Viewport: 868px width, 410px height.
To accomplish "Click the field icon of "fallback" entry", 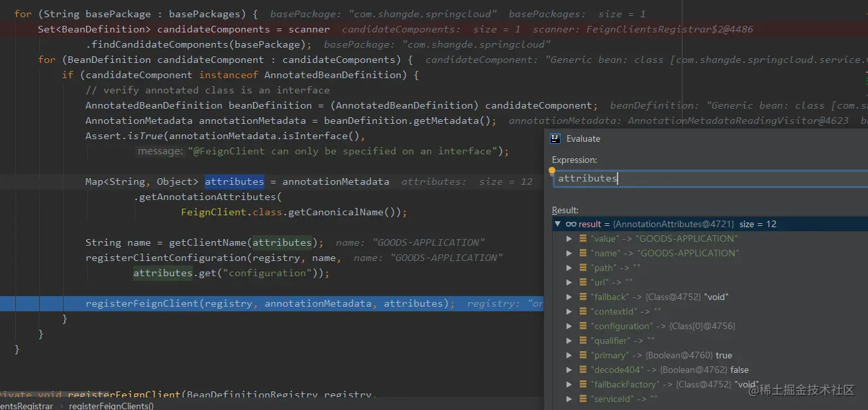I will pyautogui.click(x=583, y=297).
